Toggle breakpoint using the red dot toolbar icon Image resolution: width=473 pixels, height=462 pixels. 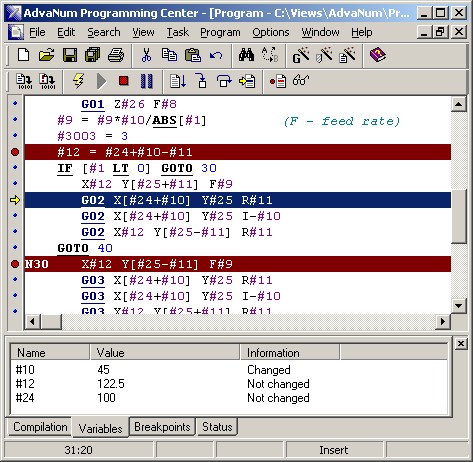(278, 81)
